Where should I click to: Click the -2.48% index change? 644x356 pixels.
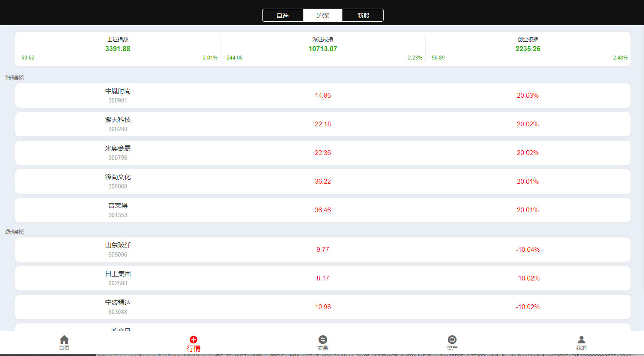pyautogui.click(x=619, y=58)
